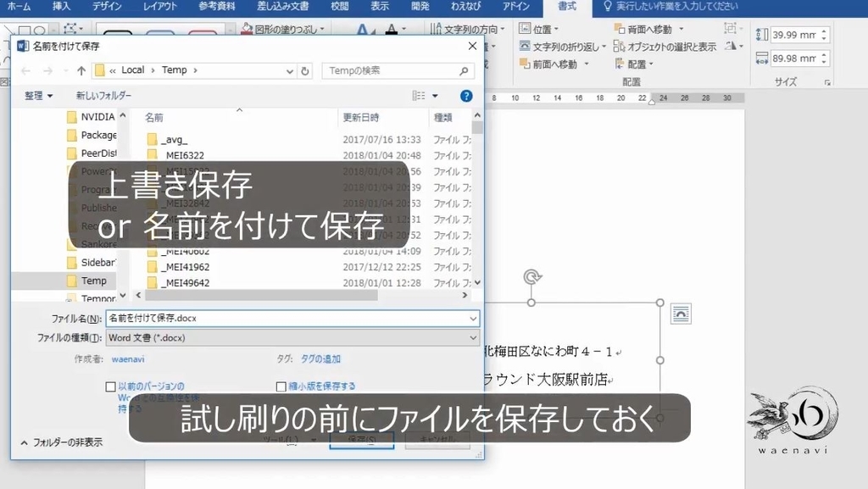Click the forward arrow in save dialog
This screenshot has width=868, height=489.
47,71
